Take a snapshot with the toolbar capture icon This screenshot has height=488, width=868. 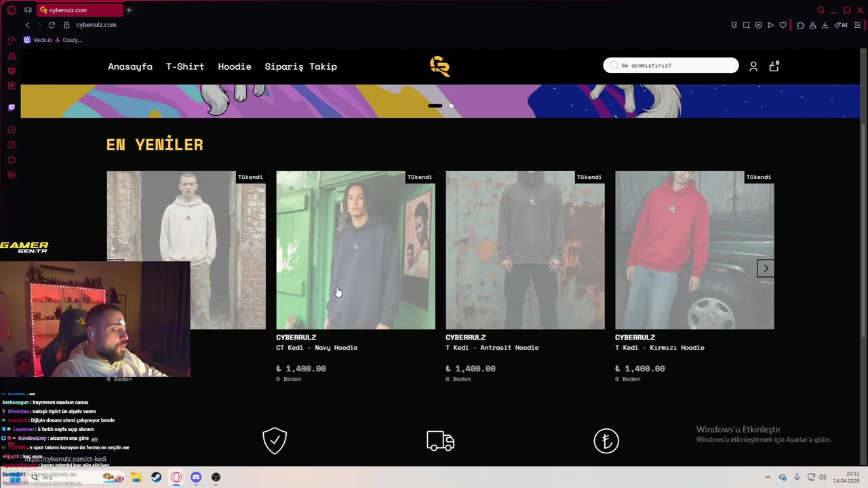pyautogui.click(x=746, y=25)
